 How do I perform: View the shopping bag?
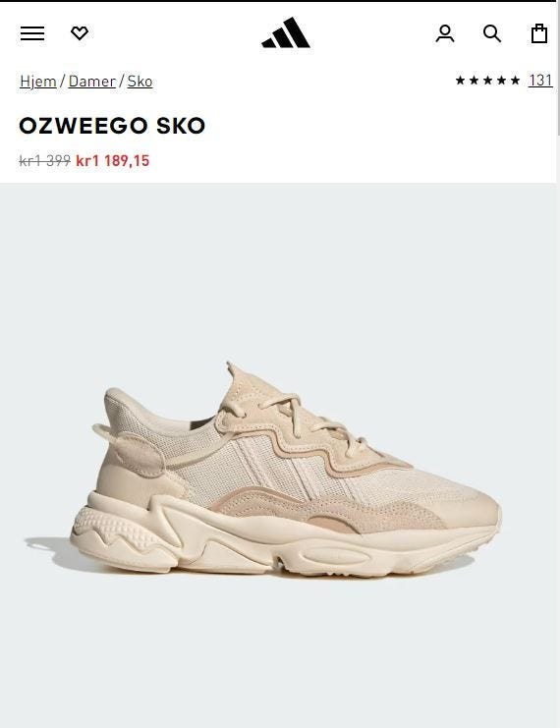pyautogui.click(x=539, y=33)
